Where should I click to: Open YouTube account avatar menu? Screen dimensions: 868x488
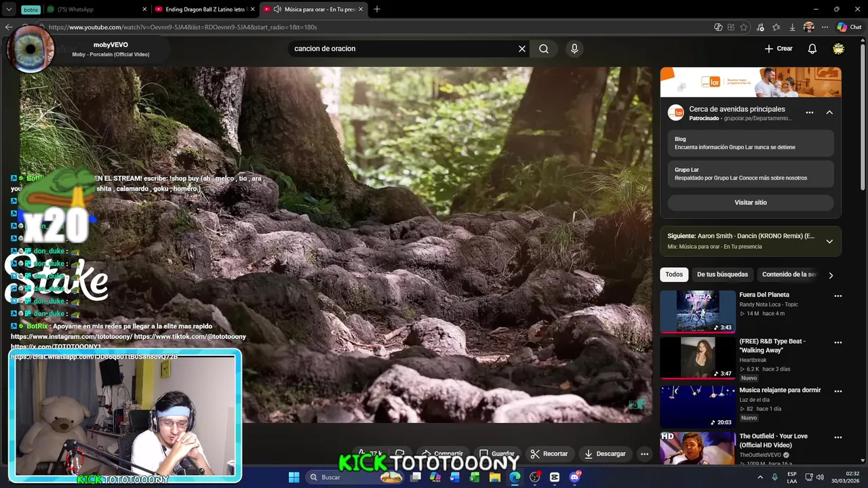pyautogui.click(x=839, y=49)
